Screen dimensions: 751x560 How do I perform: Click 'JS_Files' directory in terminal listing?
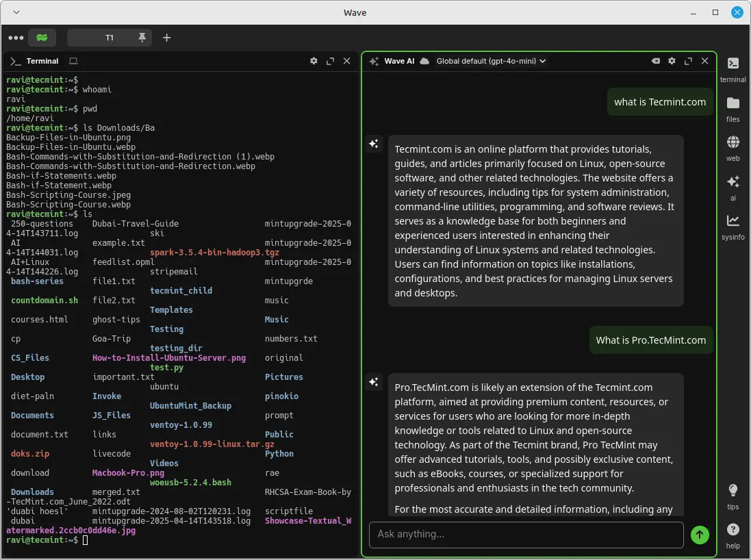tap(111, 416)
